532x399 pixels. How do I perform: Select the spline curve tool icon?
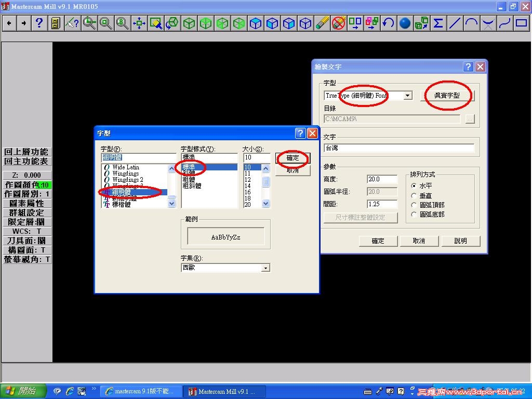pos(505,23)
